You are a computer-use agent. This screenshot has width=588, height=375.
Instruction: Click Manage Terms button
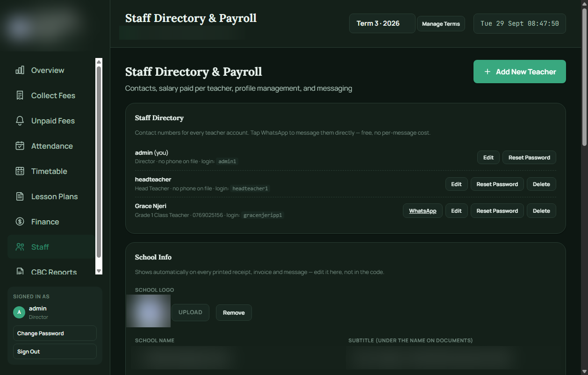click(x=441, y=24)
